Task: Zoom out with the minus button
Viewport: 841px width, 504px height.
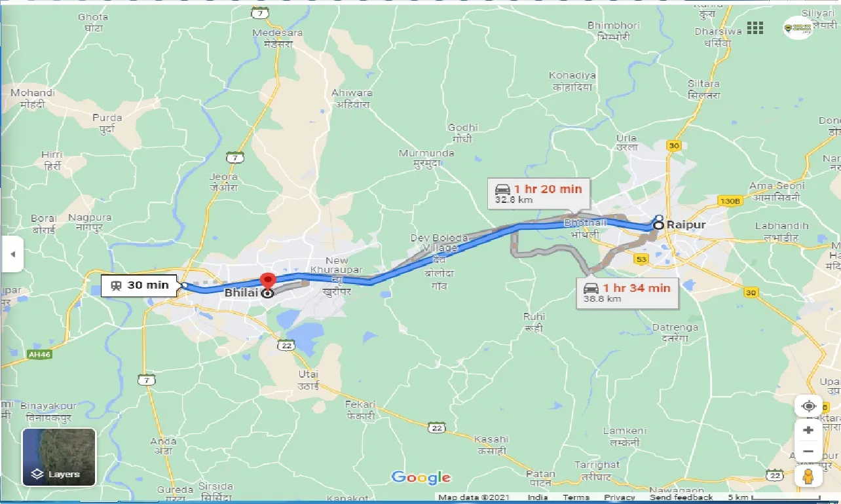Action: [x=808, y=452]
